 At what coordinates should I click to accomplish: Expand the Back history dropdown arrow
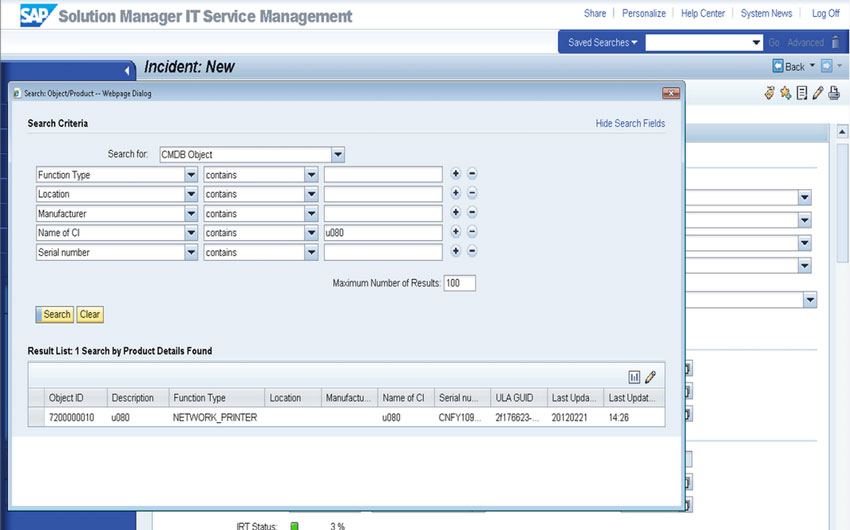pos(812,66)
